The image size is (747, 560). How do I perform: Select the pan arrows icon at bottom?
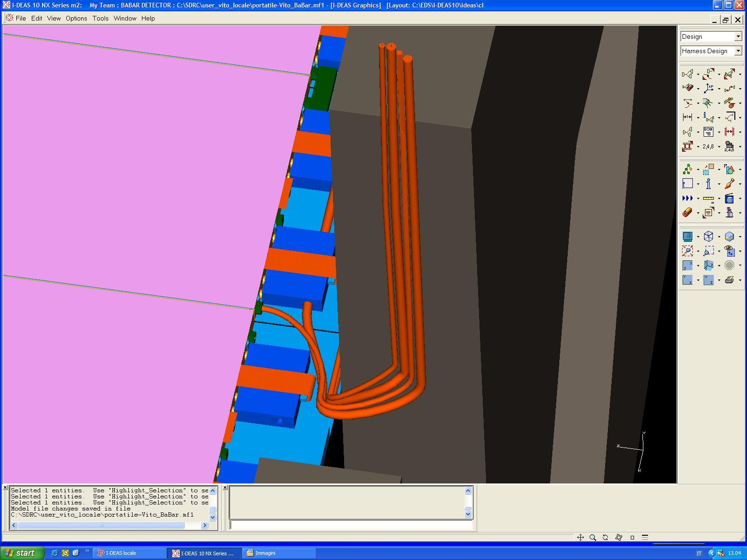[x=580, y=538]
